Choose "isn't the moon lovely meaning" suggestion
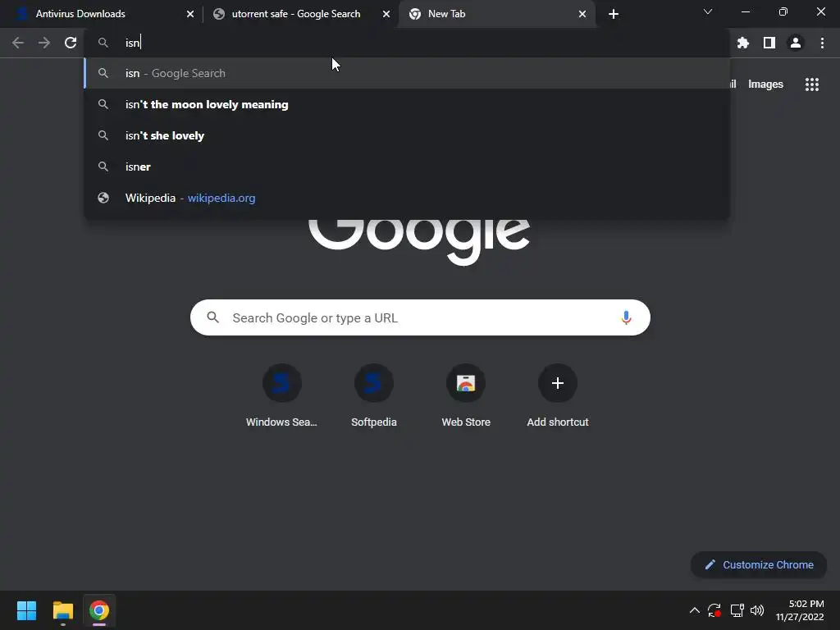840x630 pixels. point(407,104)
